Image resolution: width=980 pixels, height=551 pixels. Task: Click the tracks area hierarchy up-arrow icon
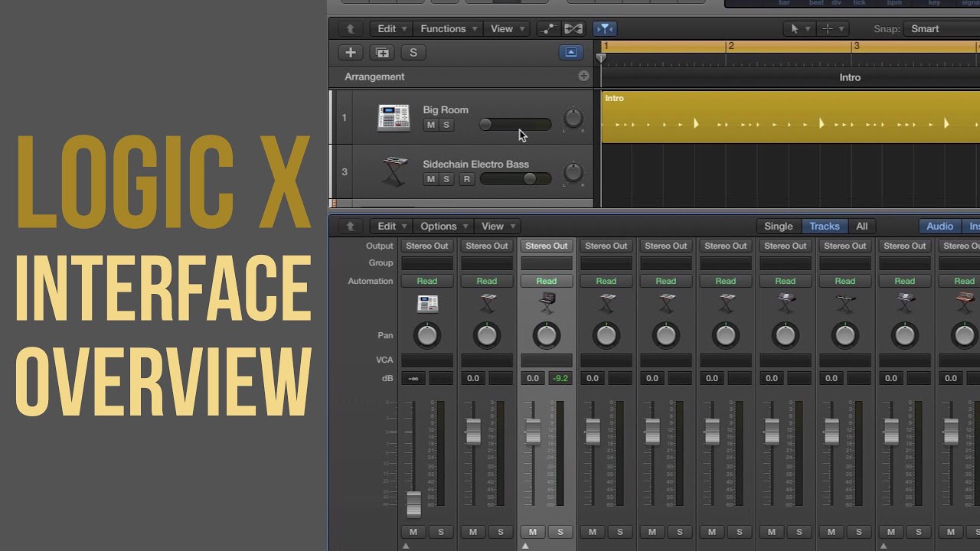[x=351, y=29]
